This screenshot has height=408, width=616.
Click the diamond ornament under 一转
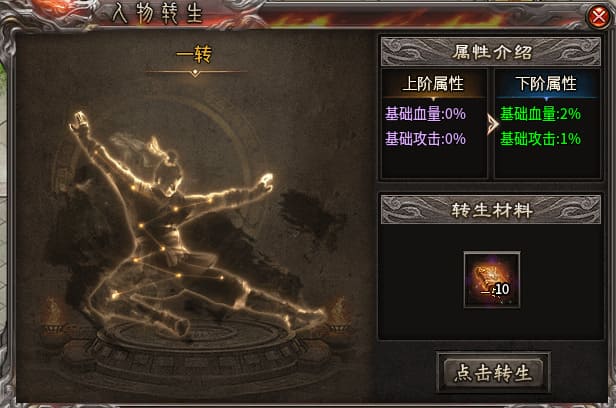[x=195, y=73]
